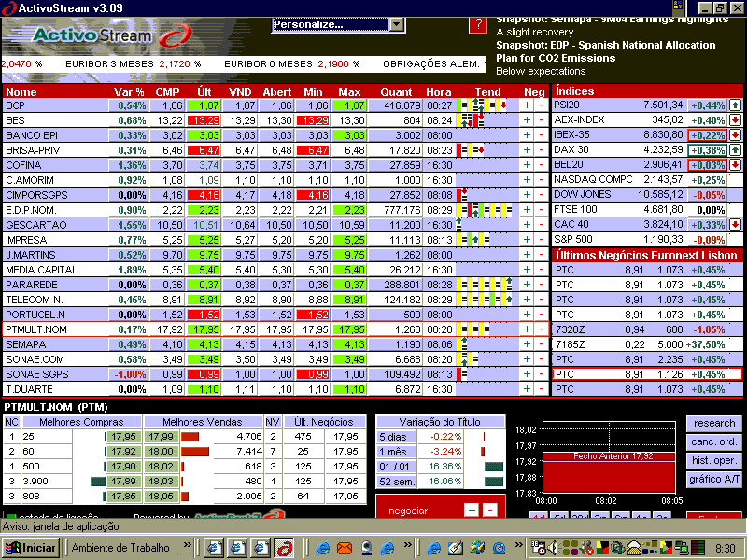Open the red question mark help icon
Viewport: 747px width, 560px height.
478,25
